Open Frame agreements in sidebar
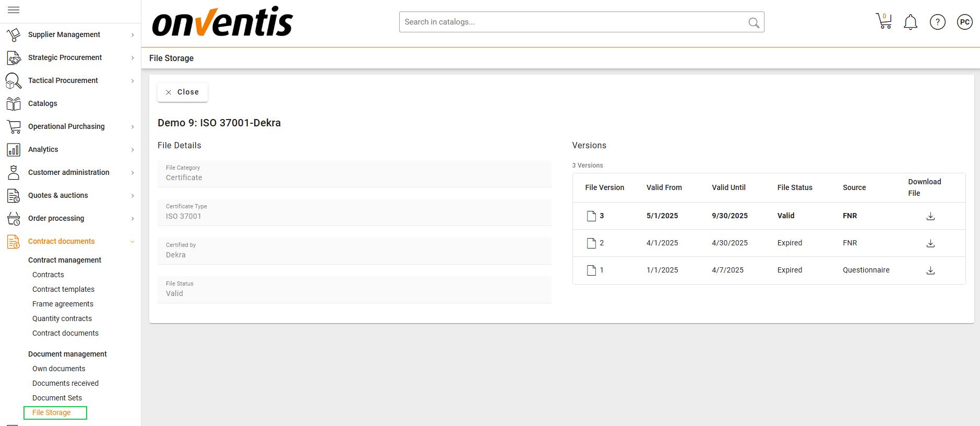 pos(63,304)
